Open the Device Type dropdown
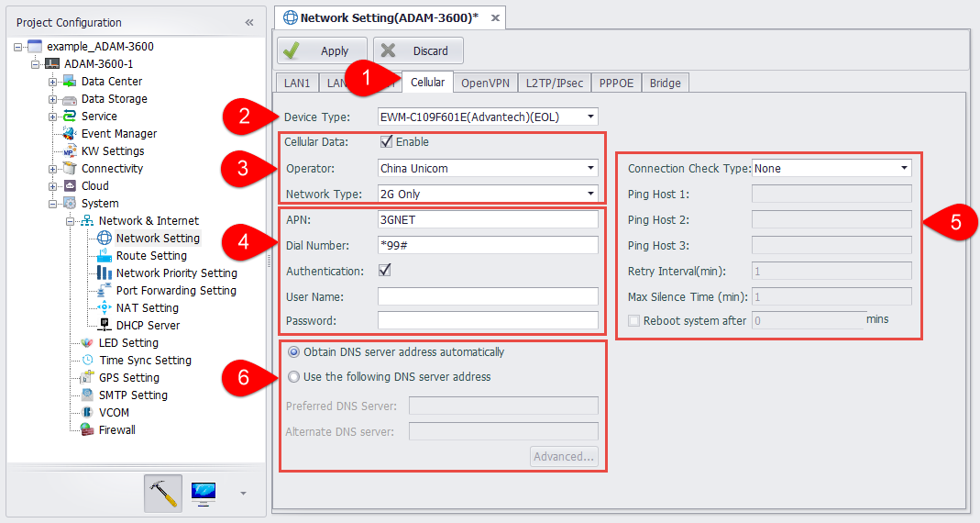980x523 pixels. tap(590, 117)
